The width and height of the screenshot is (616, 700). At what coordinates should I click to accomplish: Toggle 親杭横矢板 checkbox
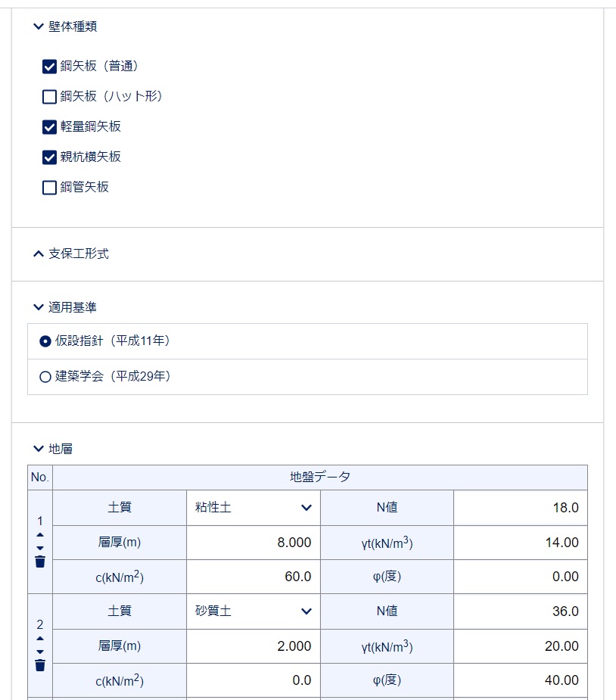pos(49,157)
